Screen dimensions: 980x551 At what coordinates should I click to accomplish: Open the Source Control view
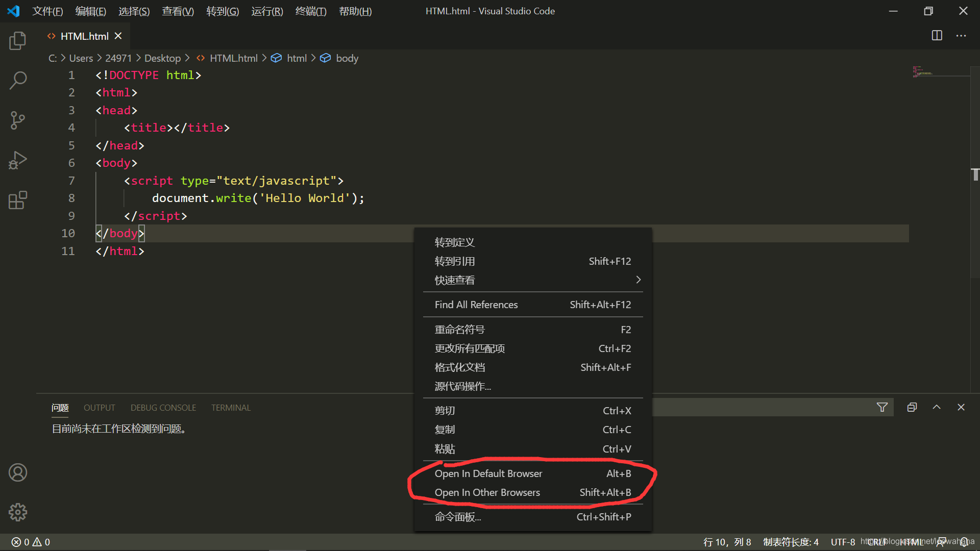click(x=18, y=120)
